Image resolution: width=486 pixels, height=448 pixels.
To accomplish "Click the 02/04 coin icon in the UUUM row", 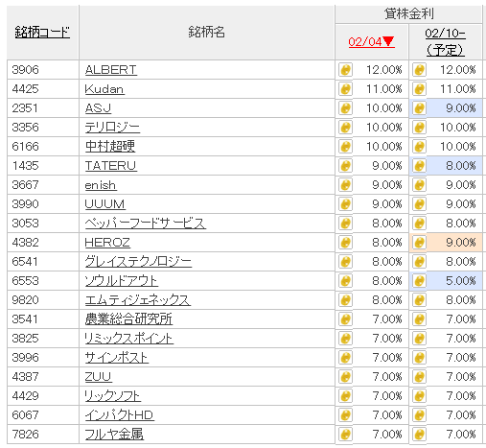I will (345, 204).
